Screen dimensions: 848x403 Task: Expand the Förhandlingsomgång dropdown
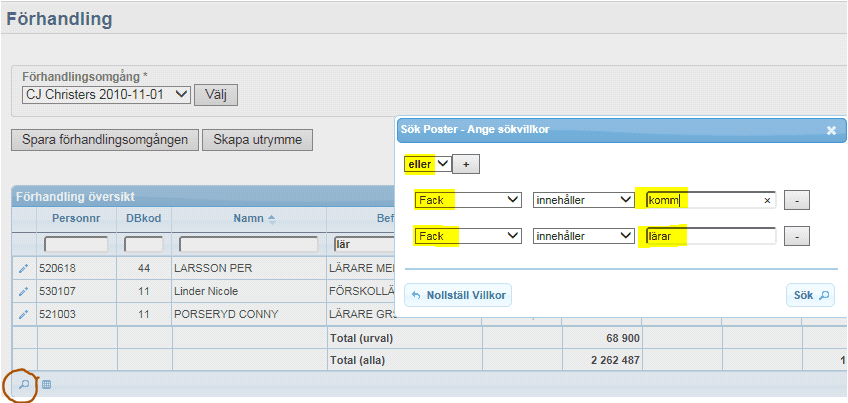click(105, 94)
